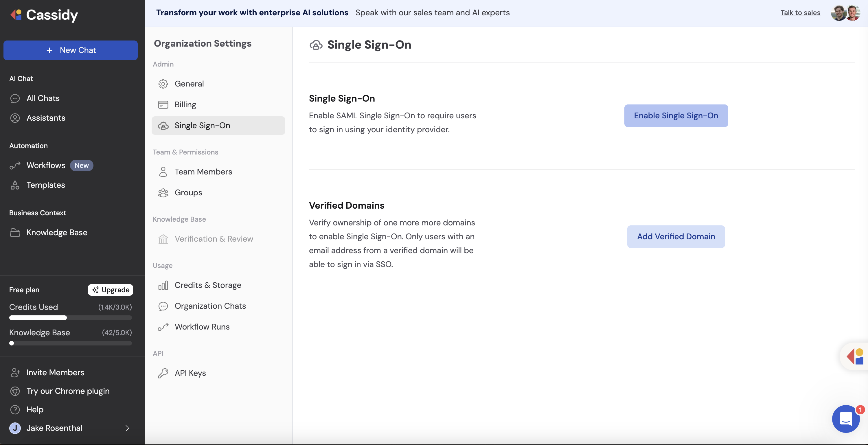Open the General settings gear icon

tap(164, 84)
